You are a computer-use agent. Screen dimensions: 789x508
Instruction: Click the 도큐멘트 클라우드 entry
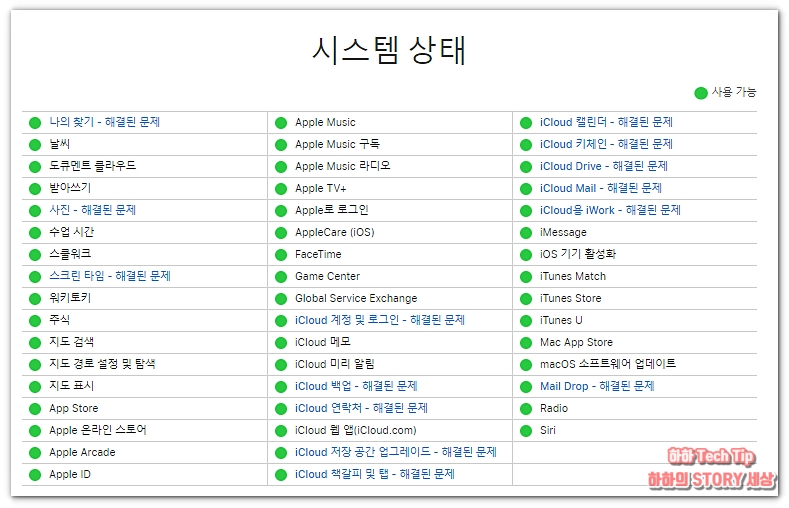pos(93,166)
